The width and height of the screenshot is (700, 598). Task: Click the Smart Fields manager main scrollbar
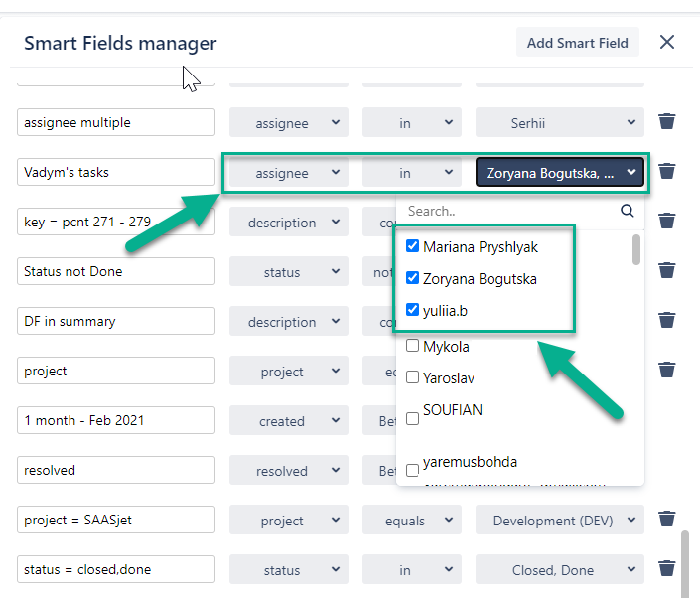tap(684, 563)
